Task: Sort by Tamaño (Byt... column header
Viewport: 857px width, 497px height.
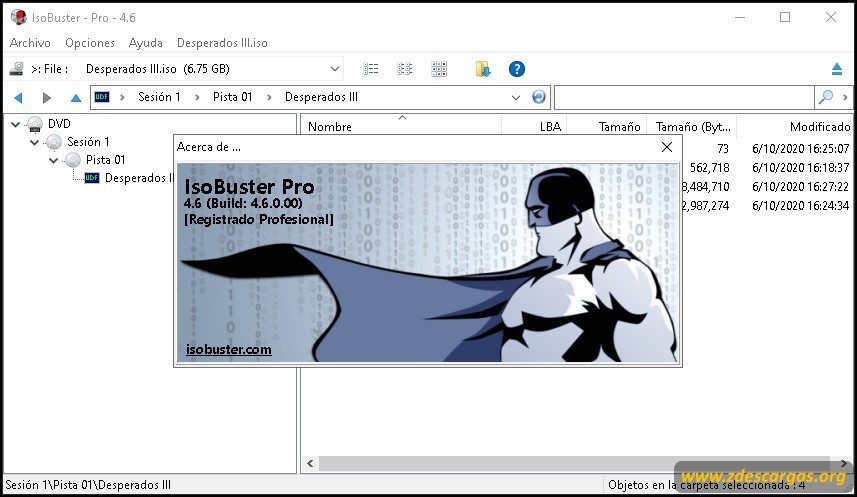Action: [692, 126]
